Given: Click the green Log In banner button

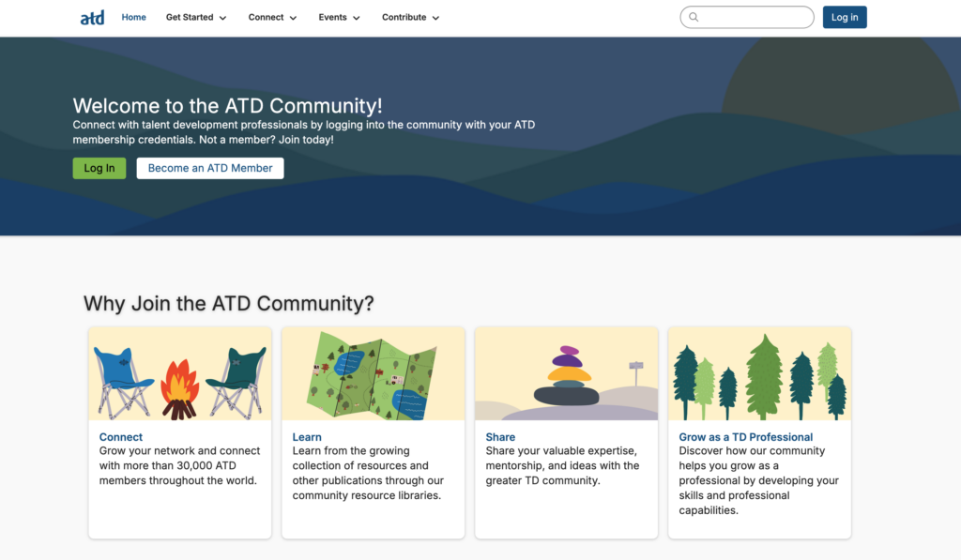Looking at the screenshot, I should 99,168.
